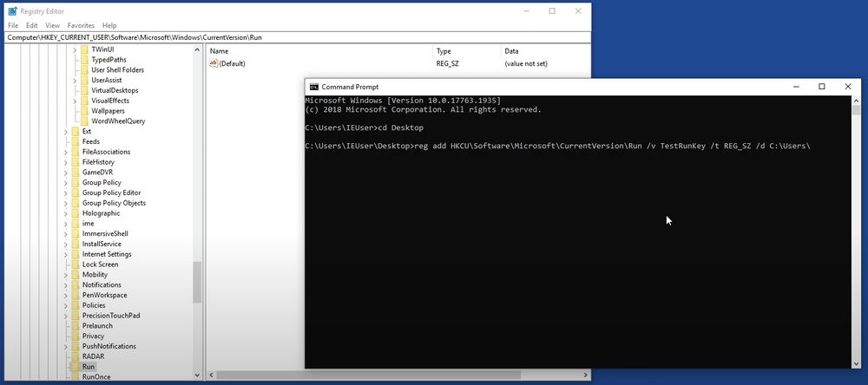Expand the FileAssociations key
Screen dimensions: 868x385
coord(66,152)
